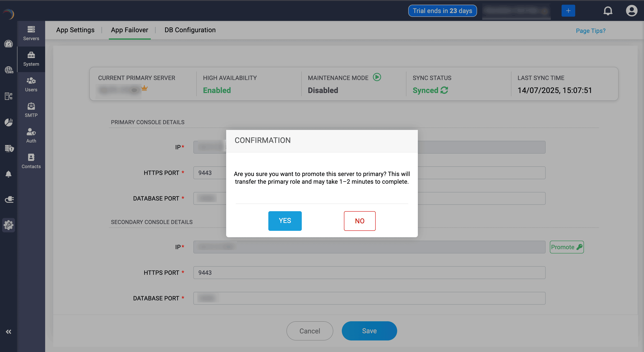Click NO to cancel promotion
This screenshot has height=352, width=644.
tap(359, 221)
